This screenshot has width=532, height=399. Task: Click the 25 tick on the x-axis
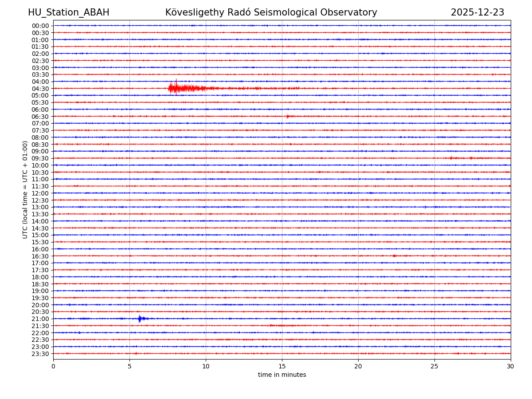pyautogui.click(x=434, y=366)
